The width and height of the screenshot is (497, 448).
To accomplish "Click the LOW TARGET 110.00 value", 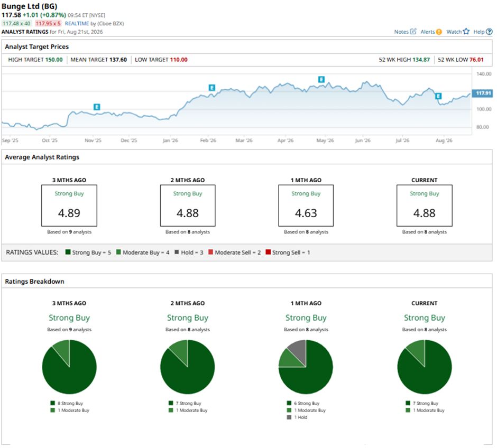I will (179, 60).
